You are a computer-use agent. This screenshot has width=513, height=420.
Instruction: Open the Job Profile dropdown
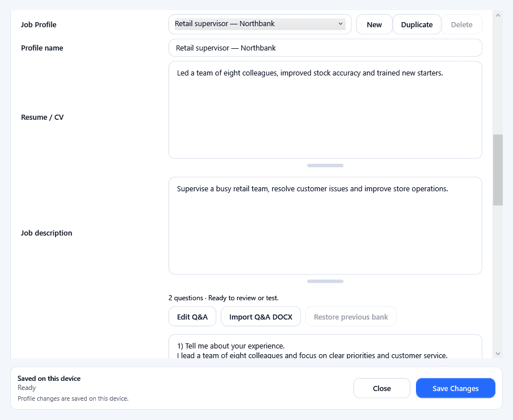coord(260,24)
